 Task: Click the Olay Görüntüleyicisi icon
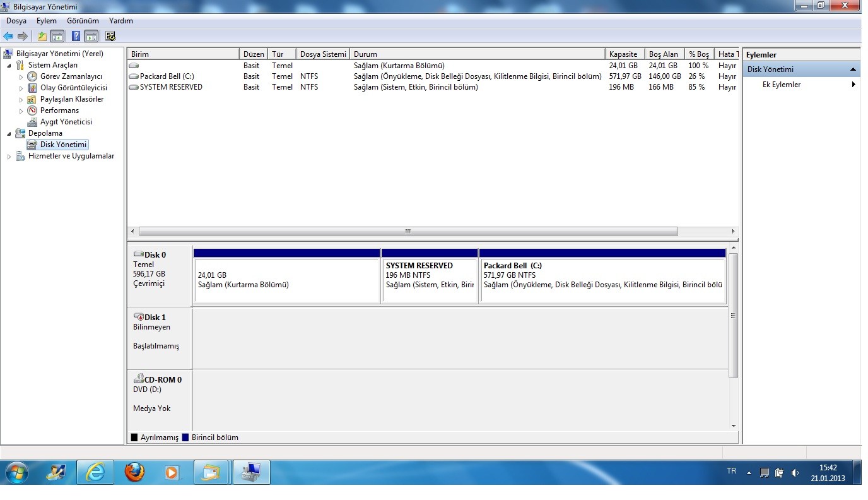coord(33,88)
